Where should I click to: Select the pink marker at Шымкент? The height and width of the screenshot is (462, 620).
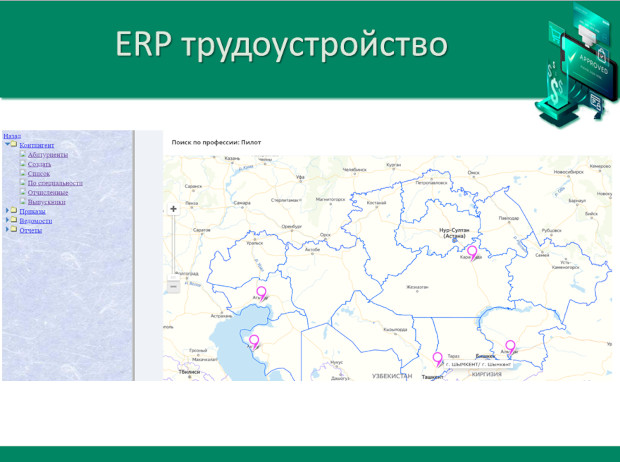coord(437,359)
